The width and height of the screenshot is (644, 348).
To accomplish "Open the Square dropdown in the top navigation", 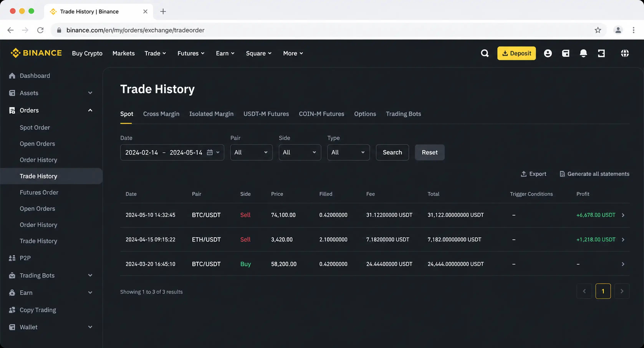I will tap(259, 53).
